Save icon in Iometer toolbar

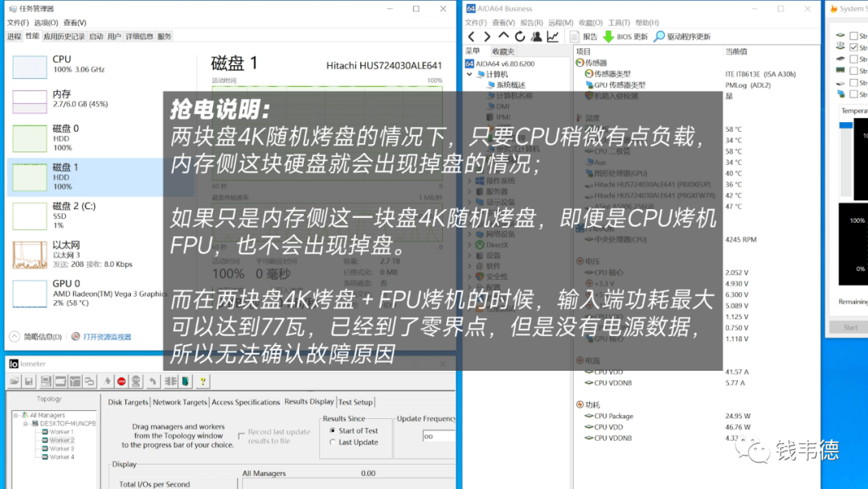coord(29,381)
